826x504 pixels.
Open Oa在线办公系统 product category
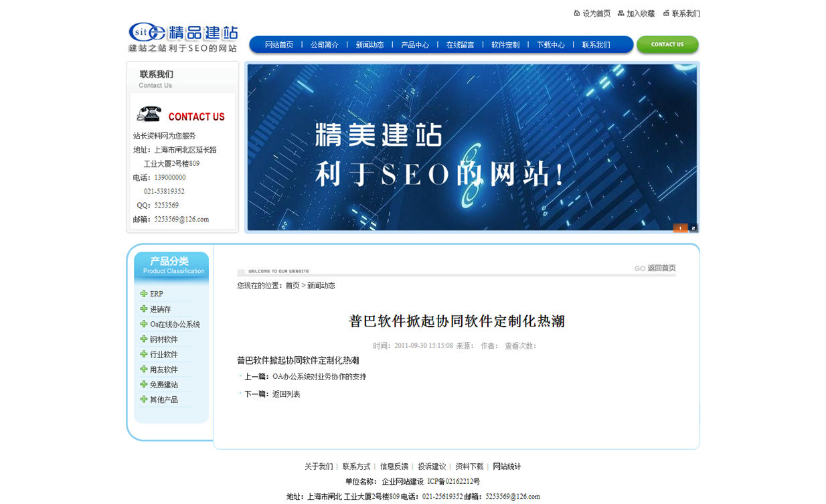pyautogui.click(x=175, y=324)
